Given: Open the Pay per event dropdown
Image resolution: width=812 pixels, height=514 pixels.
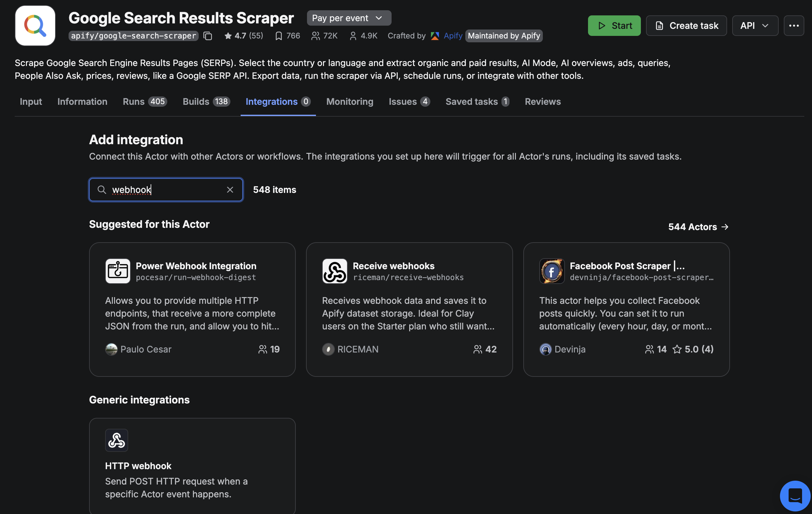Looking at the screenshot, I should click(349, 18).
